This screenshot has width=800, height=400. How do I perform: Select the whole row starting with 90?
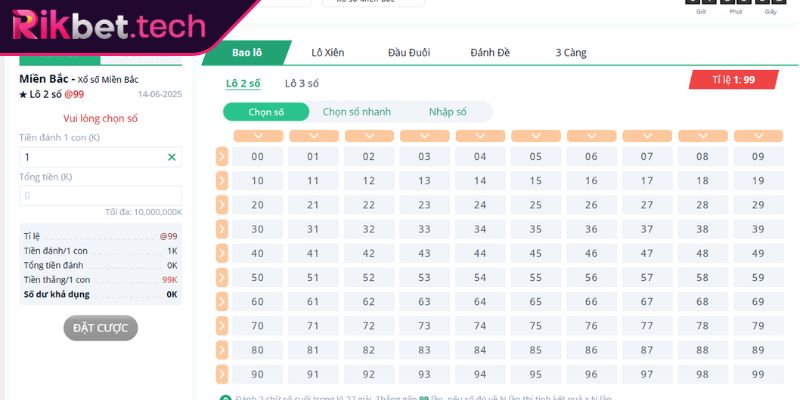[x=222, y=374]
